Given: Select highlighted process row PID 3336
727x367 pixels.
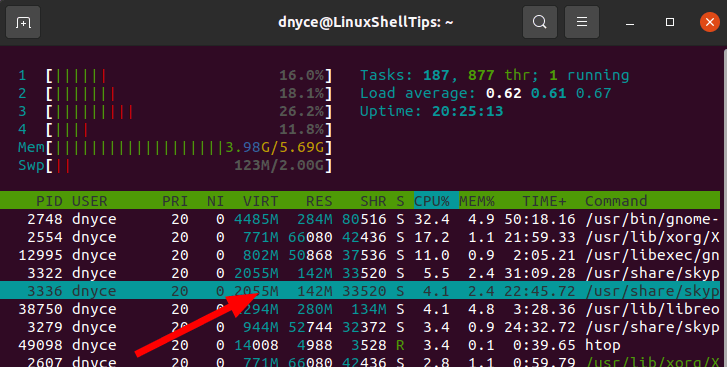Looking at the screenshot, I should click(x=360, y=291).
